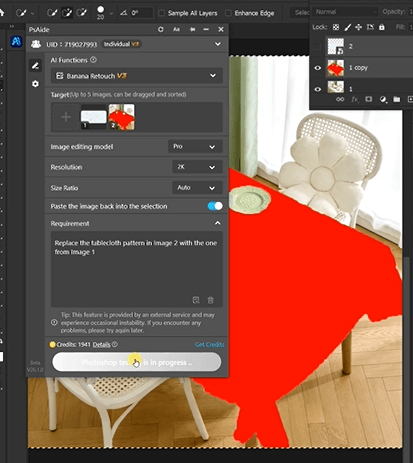This screenshot has width=413, height=463.
Task: Open the Resolution 2K dropdown
Action: pos(197,167)
